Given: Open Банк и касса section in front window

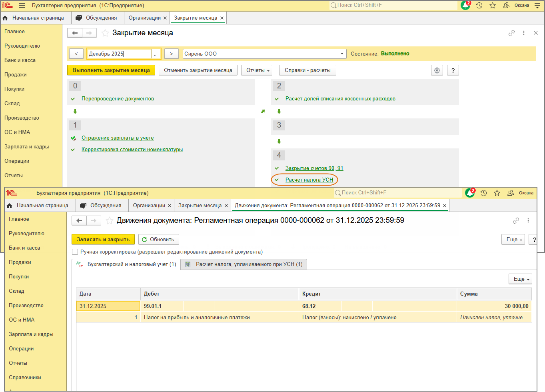Looking at the screenshot, I should pyautogui.click(x=24, y=248).
